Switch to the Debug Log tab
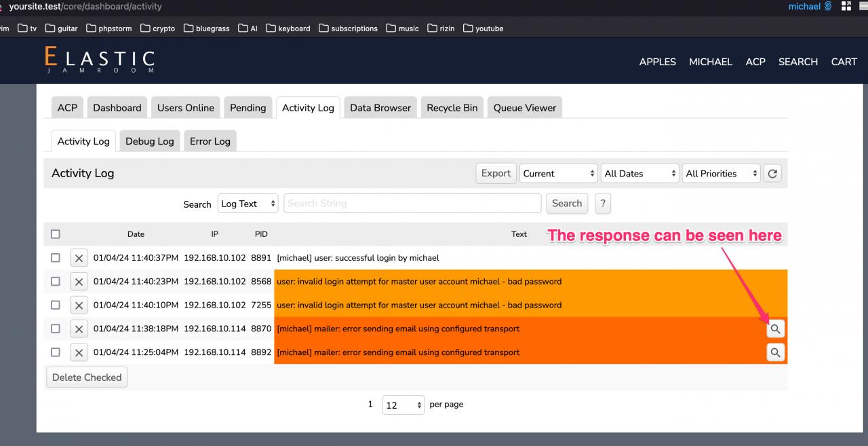Viewport: 868px width, 446px height. [x=149, y=141]
